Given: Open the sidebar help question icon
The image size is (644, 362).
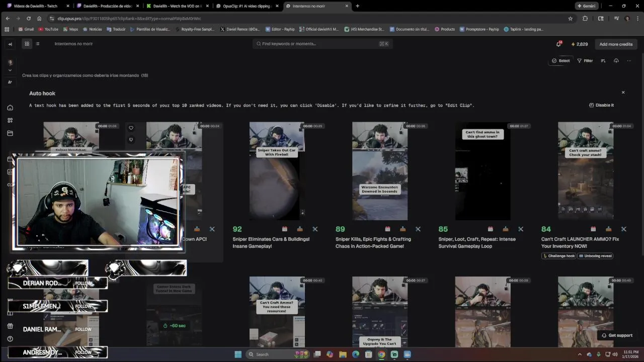Looking at the screenshot, I should (10, 339).
